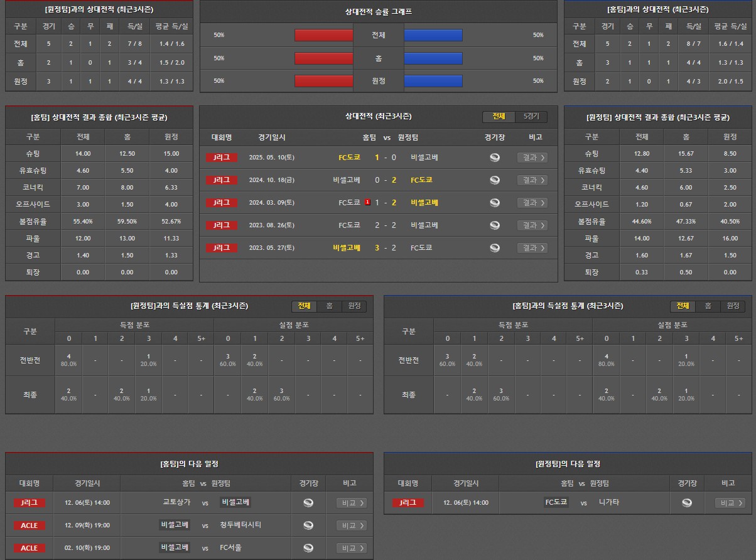756x560 pixels.
Task: Click stadium icon for 2023.08.26 match row
Action: tap(495, 225)
